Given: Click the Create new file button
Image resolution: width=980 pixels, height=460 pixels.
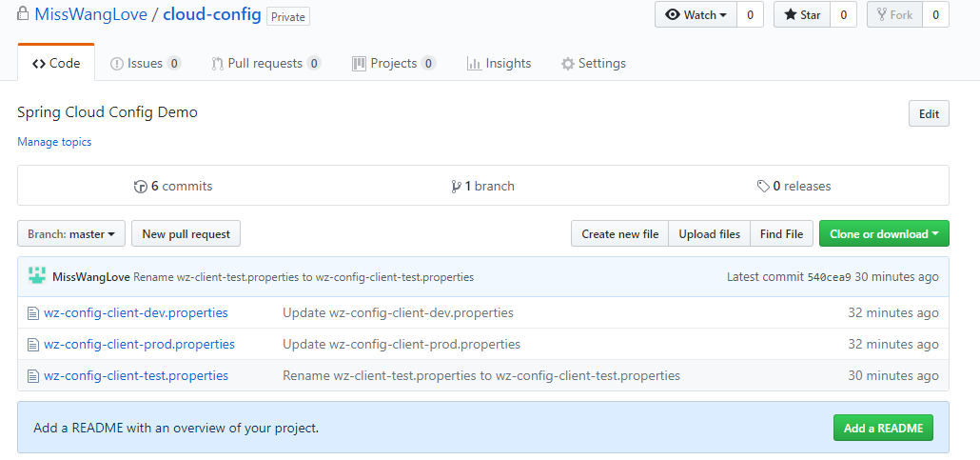Looking at the screenshot, I should tap(620, 234).
